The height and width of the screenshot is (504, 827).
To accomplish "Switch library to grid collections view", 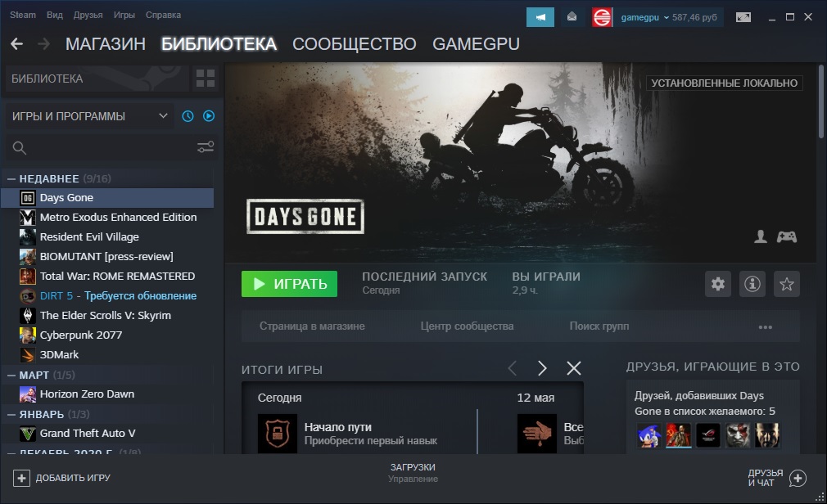I will (206, 79).
